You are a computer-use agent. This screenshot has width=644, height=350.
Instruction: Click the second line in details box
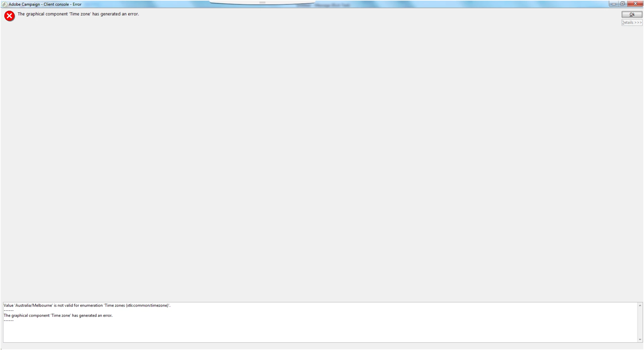coord(58,315)
